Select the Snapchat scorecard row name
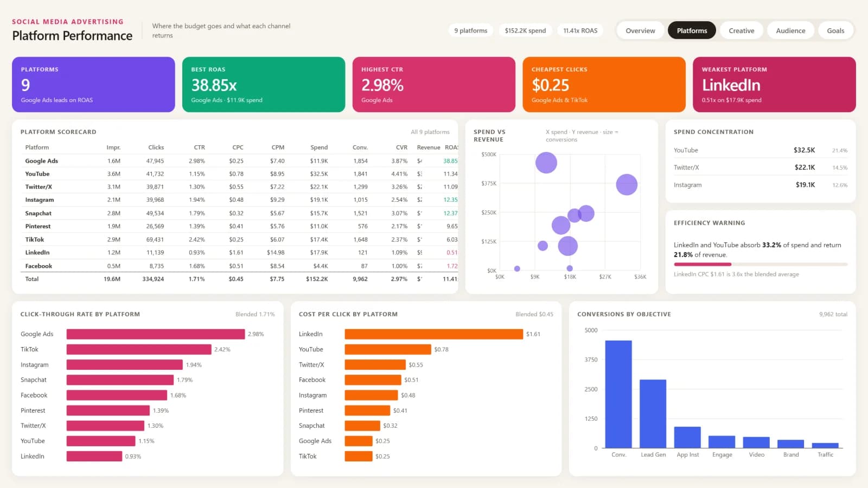 [39, 214]
